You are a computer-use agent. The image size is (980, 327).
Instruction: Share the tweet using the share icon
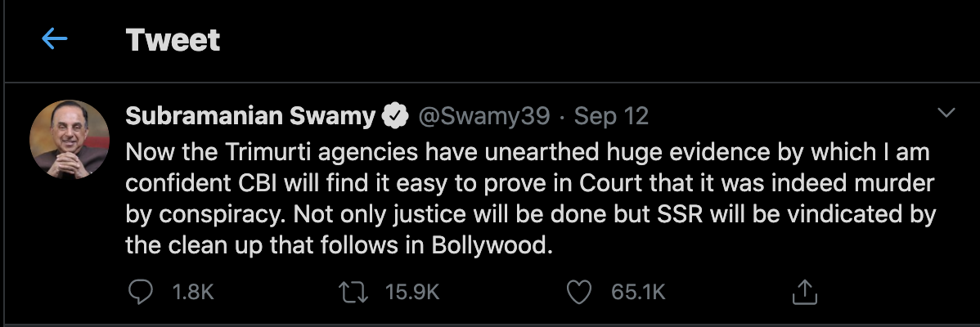[x=803, y=291]
